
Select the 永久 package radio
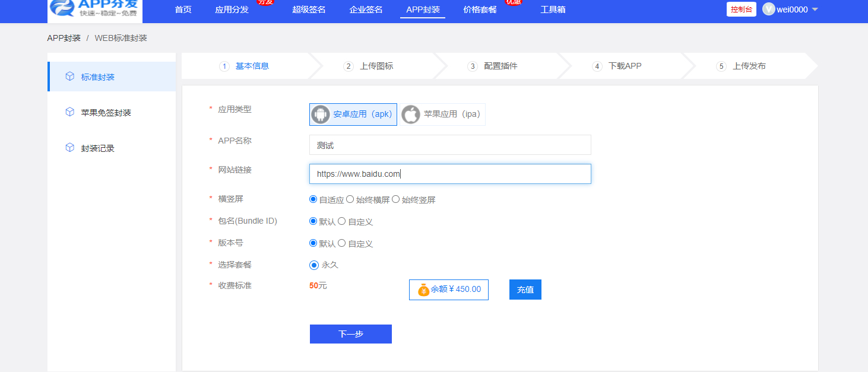[x=314, y=265]
